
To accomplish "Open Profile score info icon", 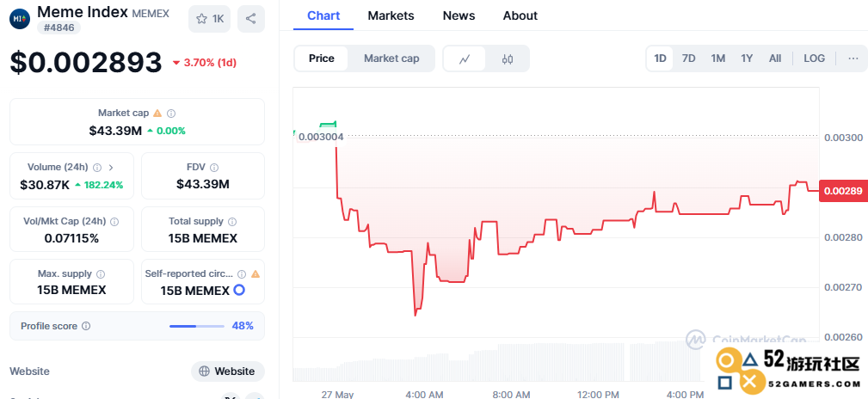I will click(x=86, y=327).
